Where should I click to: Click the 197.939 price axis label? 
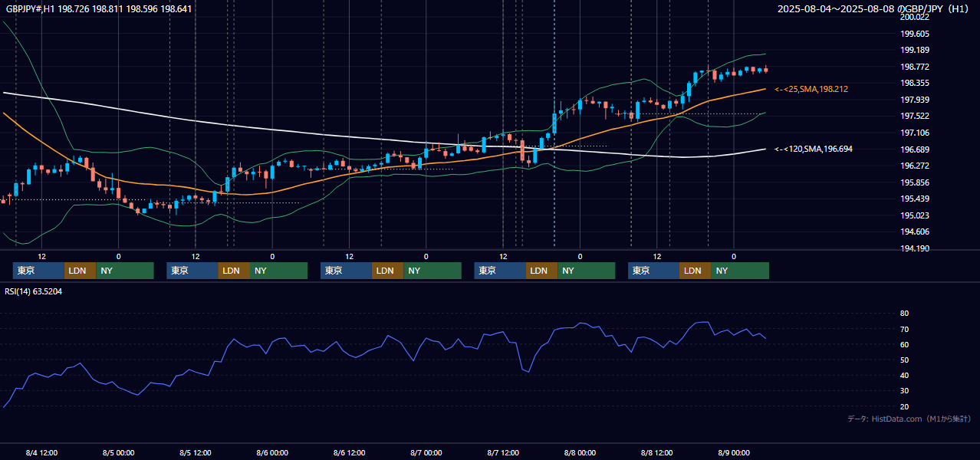(x=914, y=100)
